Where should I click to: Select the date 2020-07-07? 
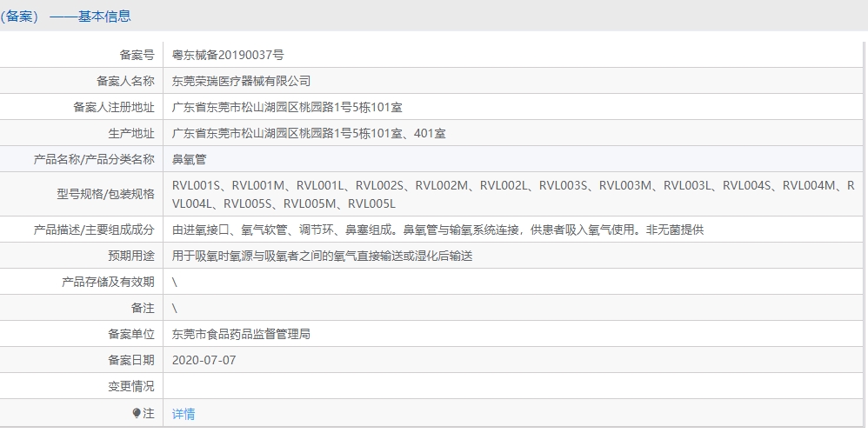pyautogui.click(x=204, y=360)
